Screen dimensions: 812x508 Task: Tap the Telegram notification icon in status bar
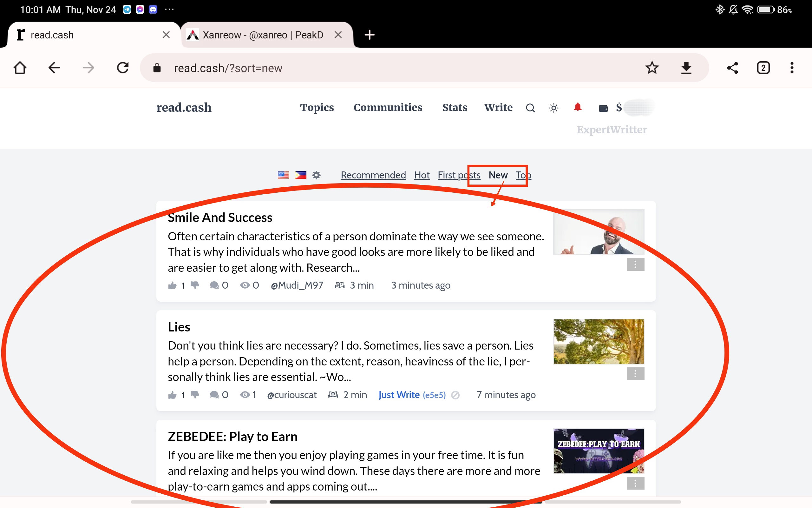click(x=127, y=10)
